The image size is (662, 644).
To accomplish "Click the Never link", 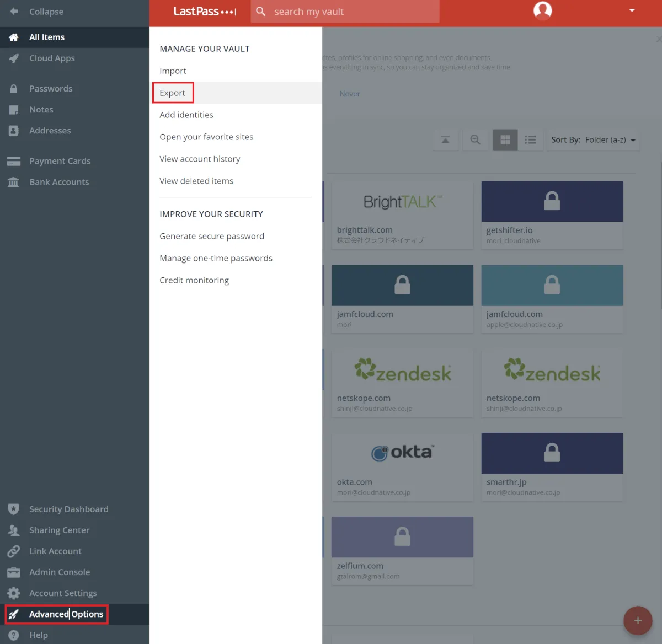I will click(349, 94).
